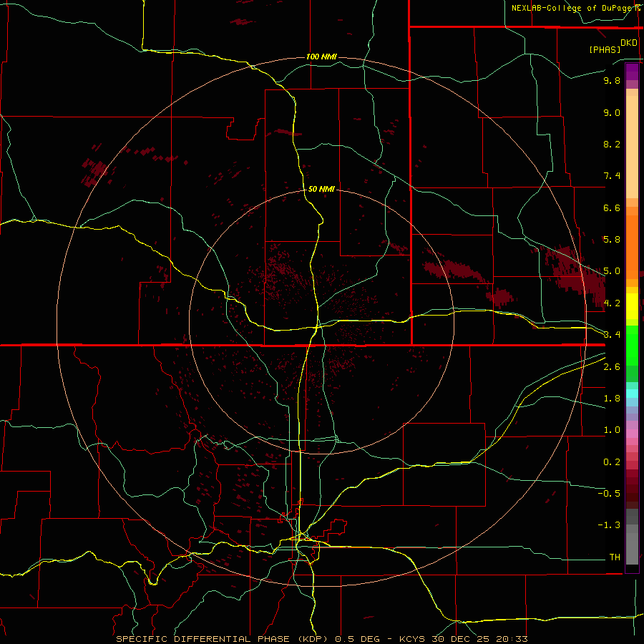Click the -1.3 value on the color scale

tap(609, 525)
